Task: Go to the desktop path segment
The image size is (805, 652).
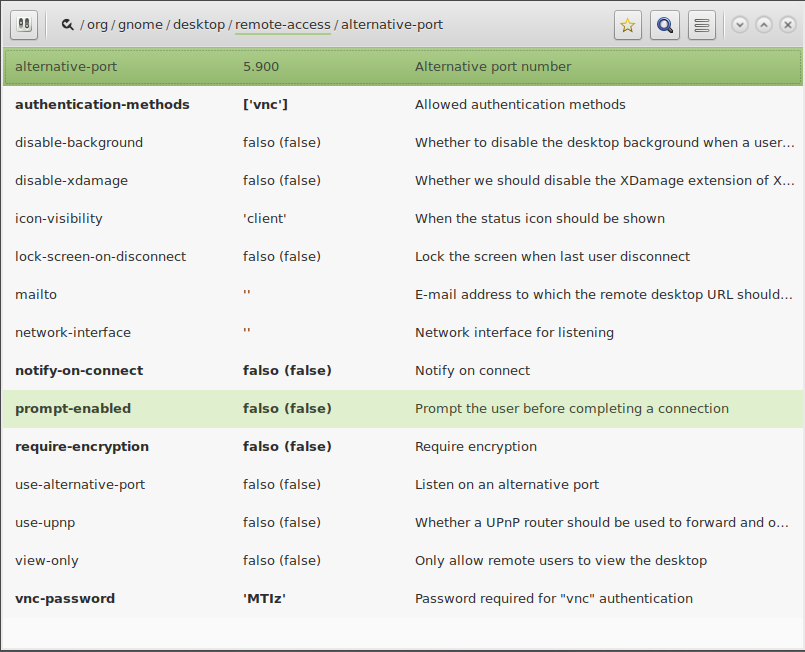Action: 199,25
